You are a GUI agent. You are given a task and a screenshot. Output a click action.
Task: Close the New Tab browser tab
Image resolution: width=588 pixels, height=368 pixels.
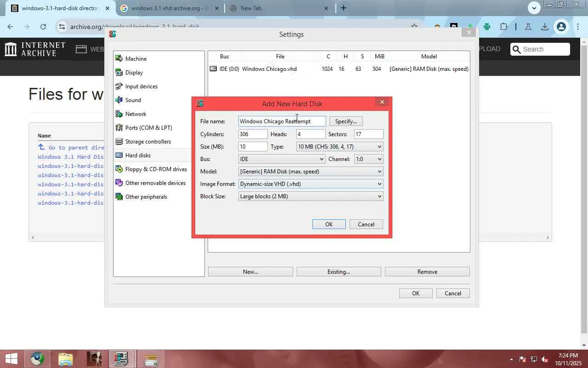tap(326, 8)
